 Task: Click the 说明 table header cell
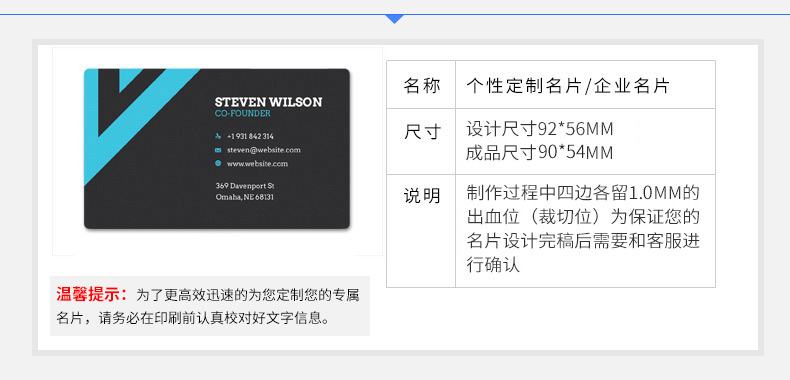(x=421, y=231)
